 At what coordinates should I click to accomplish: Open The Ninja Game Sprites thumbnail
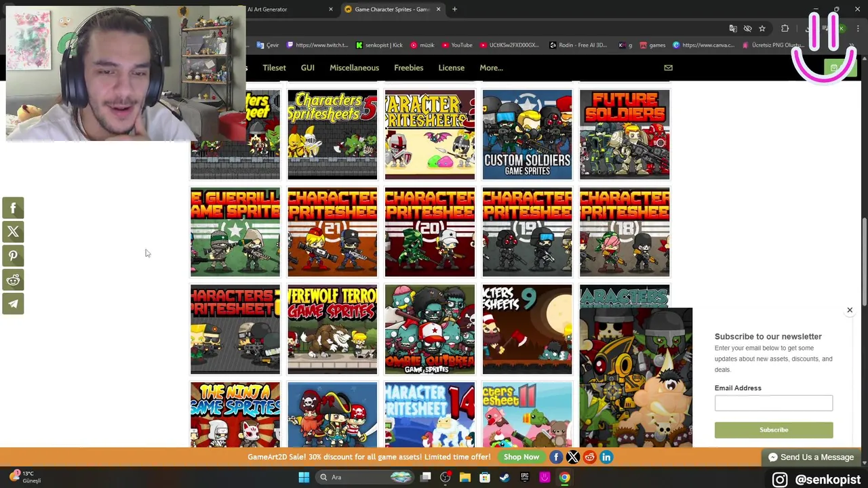235,414
